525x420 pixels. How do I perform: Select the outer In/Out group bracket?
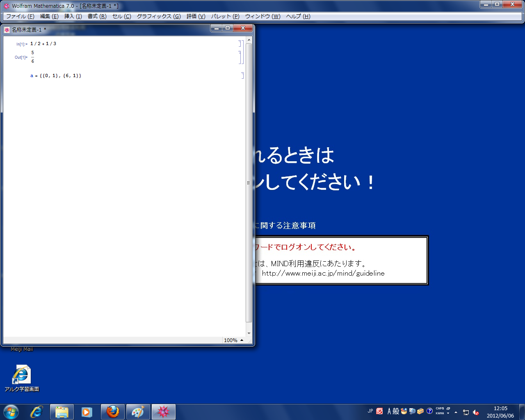pos(242,52)
